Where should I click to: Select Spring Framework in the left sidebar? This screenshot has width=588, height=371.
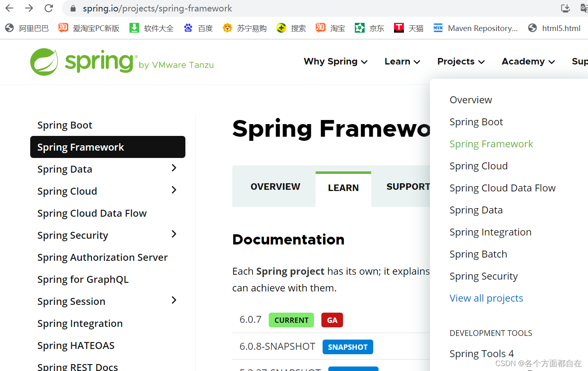108,147
